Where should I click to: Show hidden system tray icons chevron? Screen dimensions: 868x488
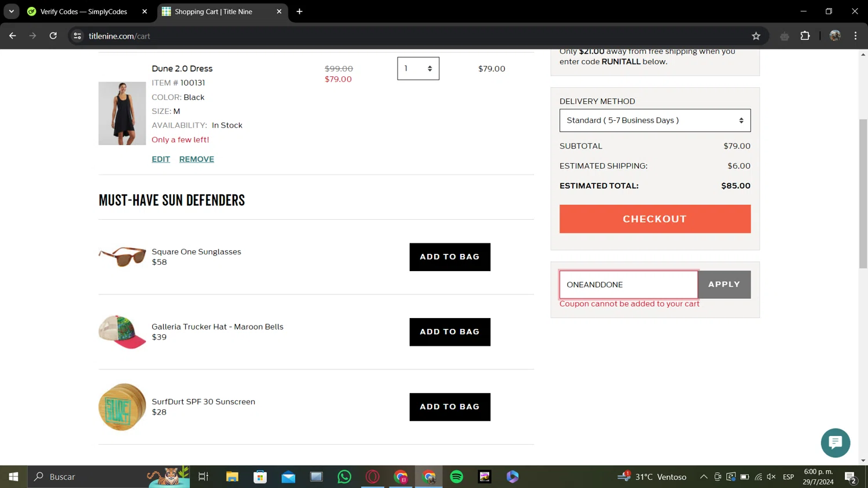pos(704,476)
